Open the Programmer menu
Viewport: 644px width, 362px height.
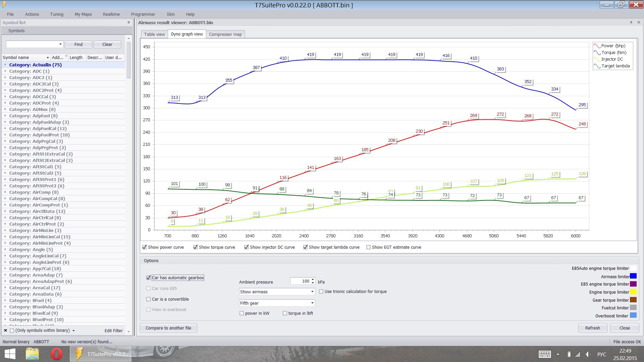click(143, 14)
